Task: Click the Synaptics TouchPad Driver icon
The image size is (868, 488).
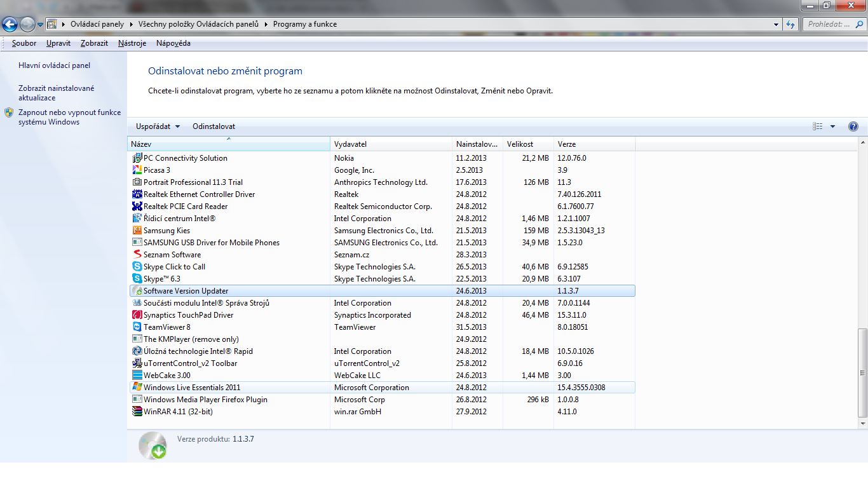Action: click(x=137, y=315)
